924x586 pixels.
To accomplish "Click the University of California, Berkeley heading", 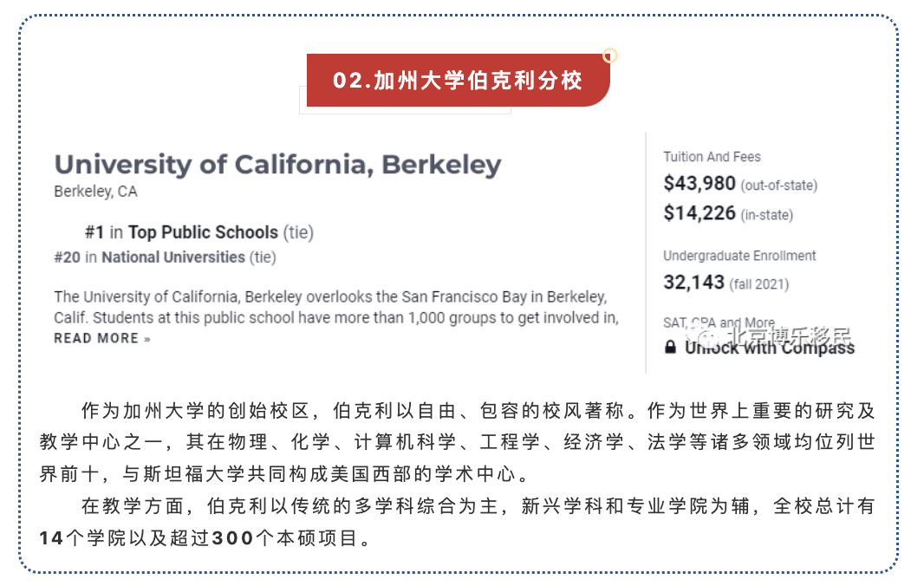I will [x=277, y=165].
